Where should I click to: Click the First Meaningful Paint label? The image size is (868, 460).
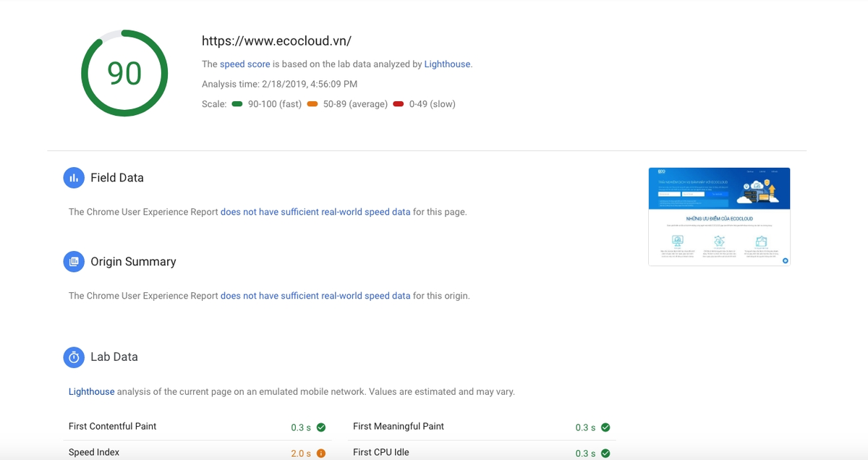coord(399,427)
